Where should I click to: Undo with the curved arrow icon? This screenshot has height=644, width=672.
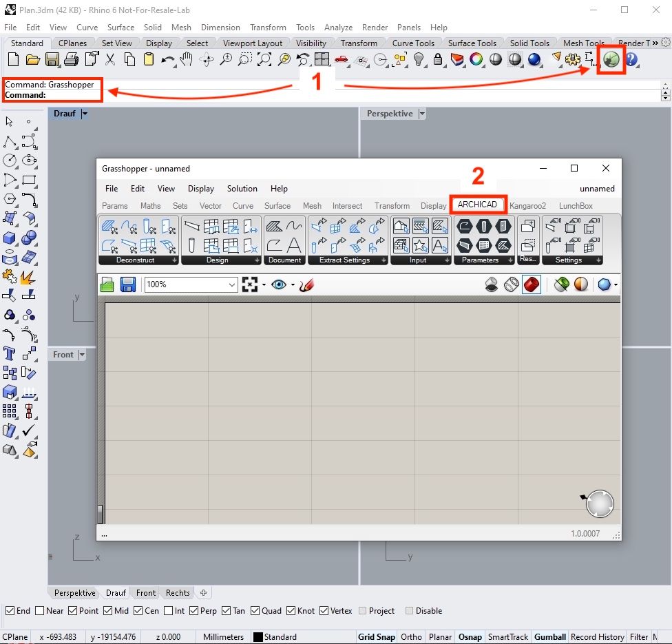tap(167, 60)
